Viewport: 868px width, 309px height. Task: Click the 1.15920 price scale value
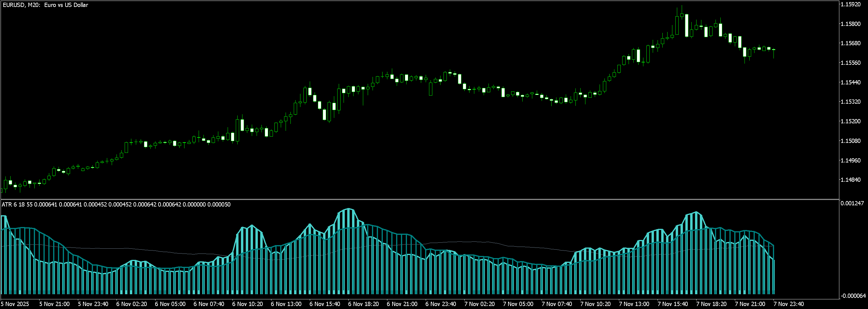pos(850,5)
